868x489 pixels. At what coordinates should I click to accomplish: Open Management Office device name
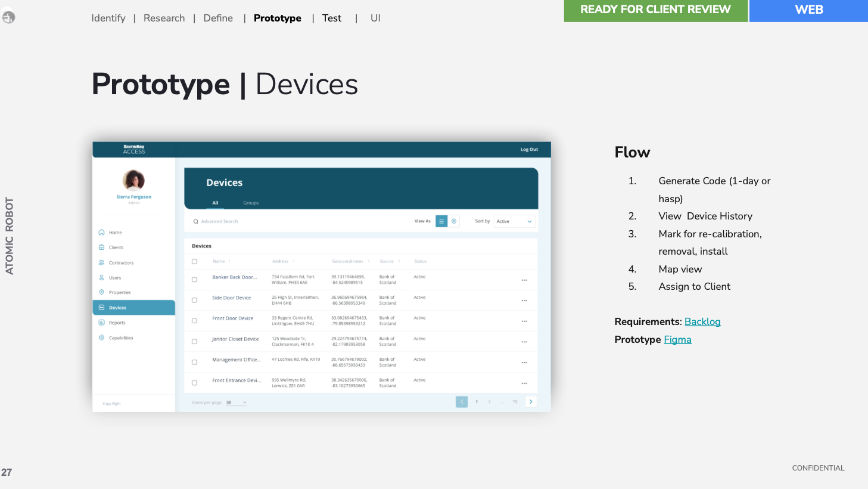pos(237,360)
